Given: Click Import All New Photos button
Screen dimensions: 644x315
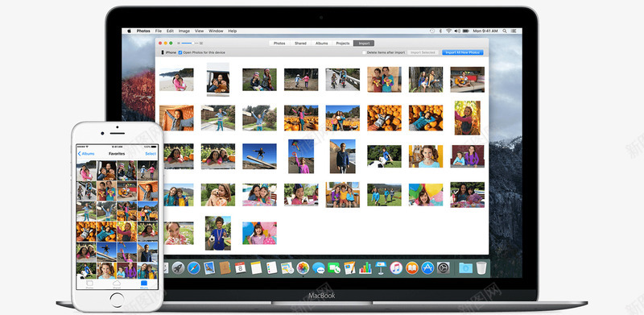Looking at the screenshot, I should pyautogui.click(x=462, y=52).
